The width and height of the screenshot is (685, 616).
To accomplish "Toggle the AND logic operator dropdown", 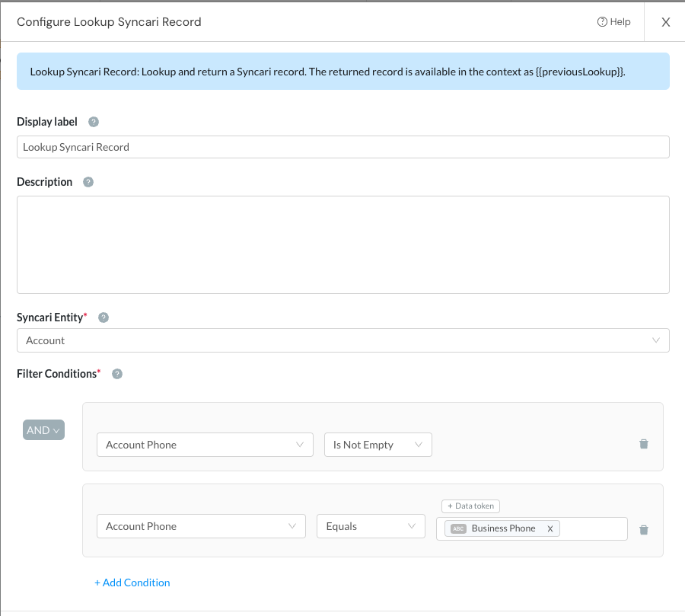I will click(x=43, y=429).
